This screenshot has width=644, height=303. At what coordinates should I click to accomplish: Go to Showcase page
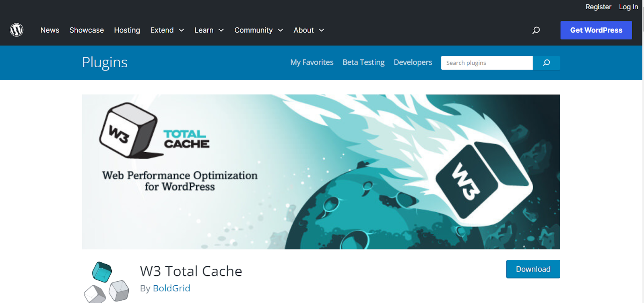[x=87, y=30]
